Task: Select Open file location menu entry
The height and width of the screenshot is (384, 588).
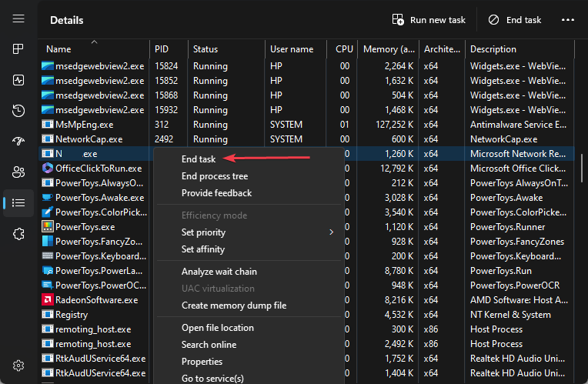Action: click(218, 328)
